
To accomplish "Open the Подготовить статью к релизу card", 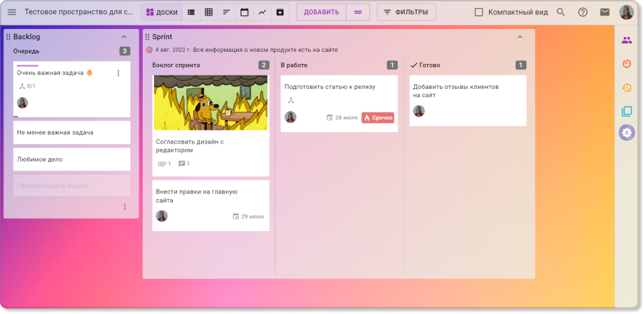I will [339, 104].
